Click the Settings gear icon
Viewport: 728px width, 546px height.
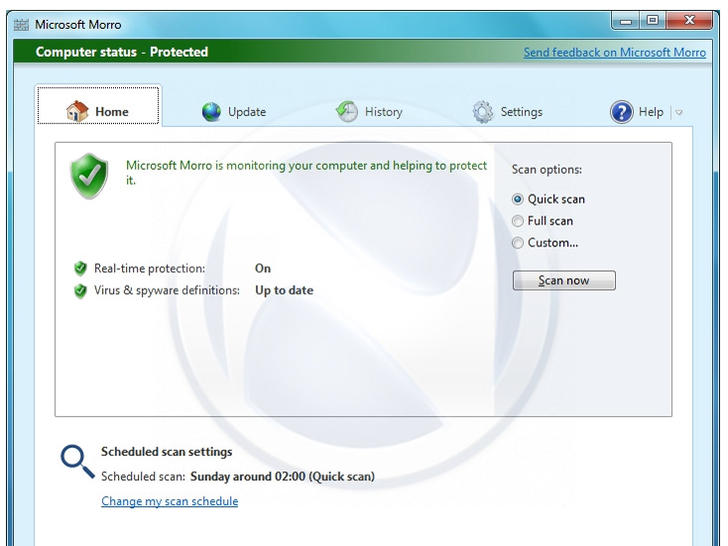coord(482,112)
